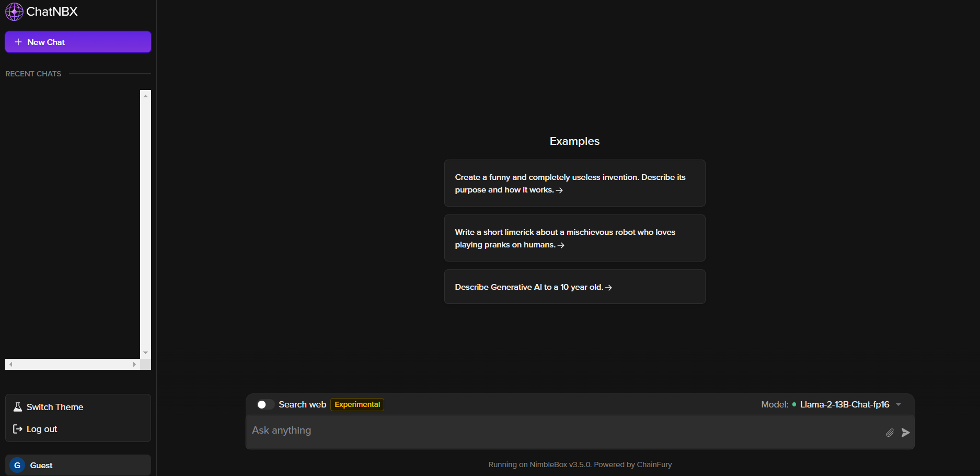
Task: Click the paperclip attachment icon
Action: [890, 433]
